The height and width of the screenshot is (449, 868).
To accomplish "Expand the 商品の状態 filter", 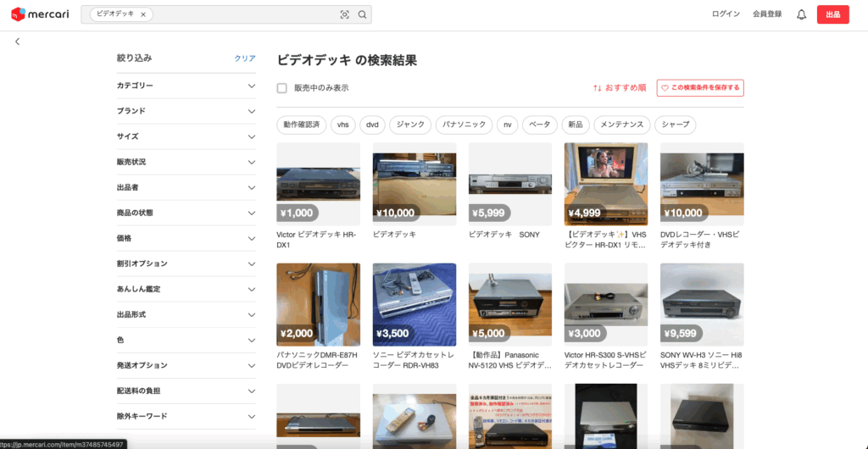I will point(186,213).
